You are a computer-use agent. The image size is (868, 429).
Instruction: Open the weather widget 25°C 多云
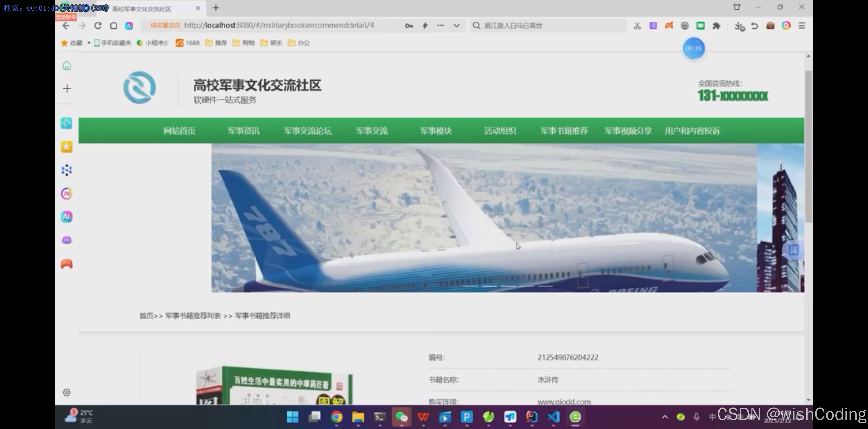[79, 417]
